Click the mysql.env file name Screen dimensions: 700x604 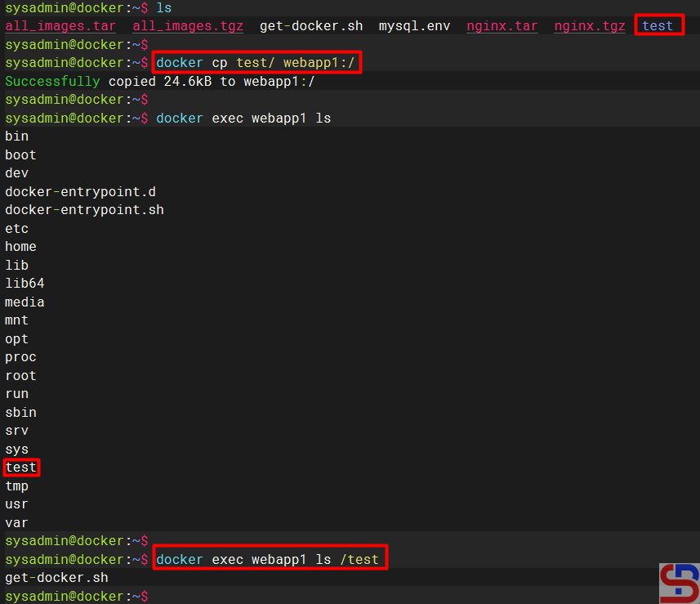point(414,26)
